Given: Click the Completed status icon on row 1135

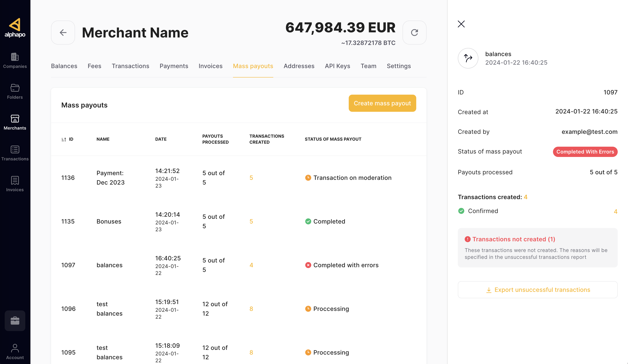Looking at the screenshot, I should pos(308,221).
